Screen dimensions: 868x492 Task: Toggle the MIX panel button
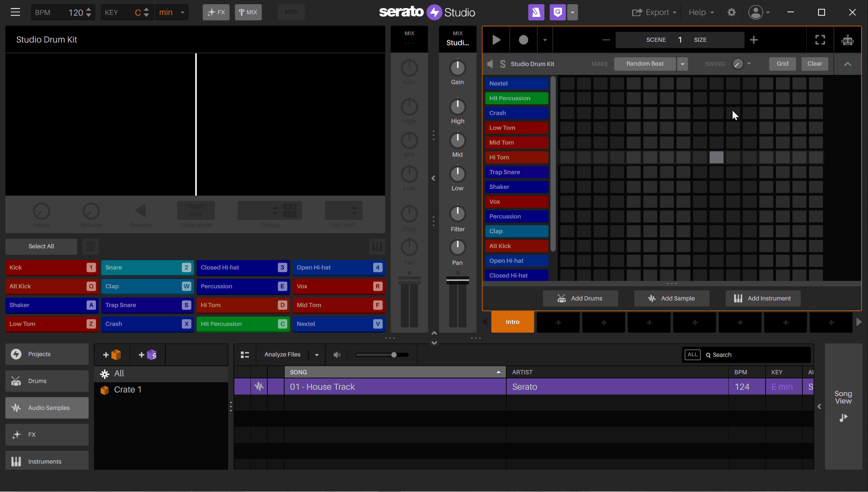click(248, 12)
